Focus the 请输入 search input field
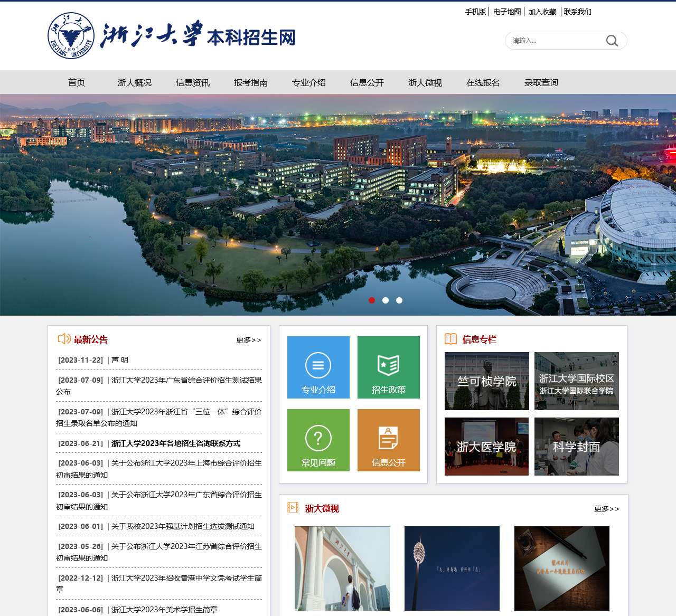 (x=555, y=41)
